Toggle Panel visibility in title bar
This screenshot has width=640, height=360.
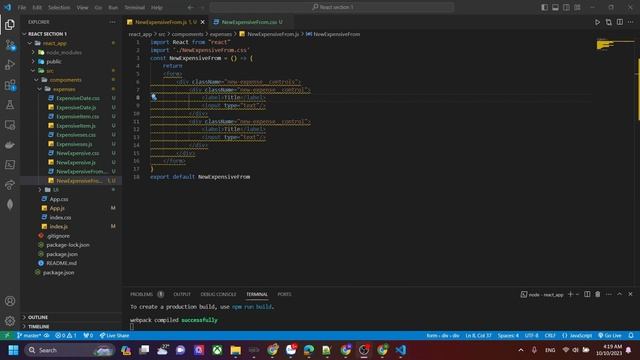click(x=556, y=7)
